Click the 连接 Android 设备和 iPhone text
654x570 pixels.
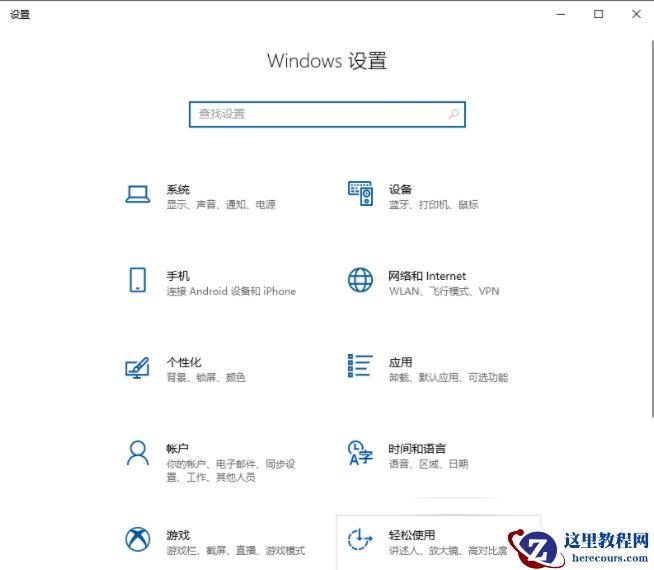[231, 291]
